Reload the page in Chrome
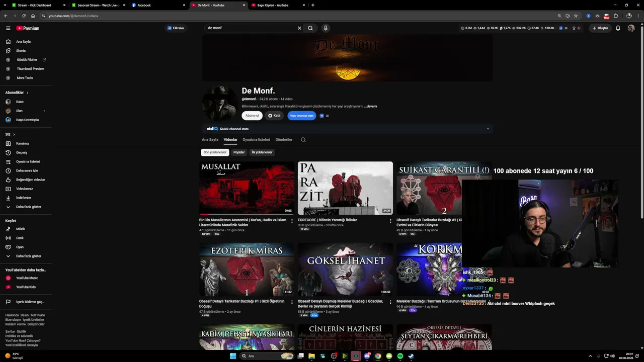Image resolution: width=644 pixels, height=362 pixels. point(24,16)
